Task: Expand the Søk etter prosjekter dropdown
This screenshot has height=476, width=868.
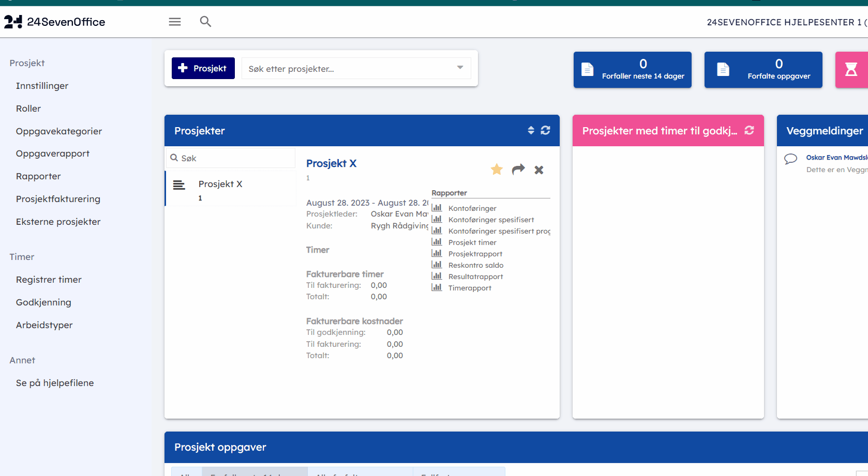Action: coord(459,68)
